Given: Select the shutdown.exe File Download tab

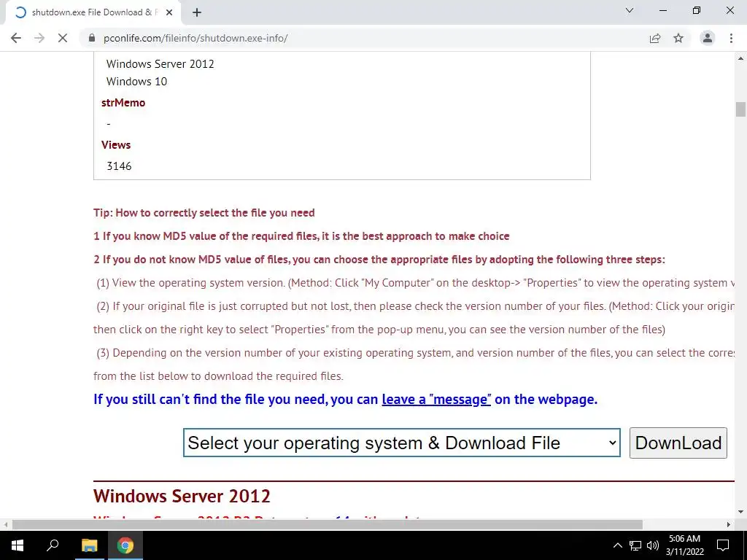Looking at the screenshot, I should [x=94, y=12].
